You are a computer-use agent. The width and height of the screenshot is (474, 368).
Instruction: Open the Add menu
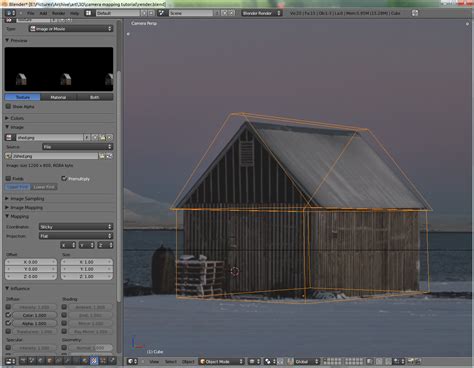pyautogui.click(x=43, y=13)
